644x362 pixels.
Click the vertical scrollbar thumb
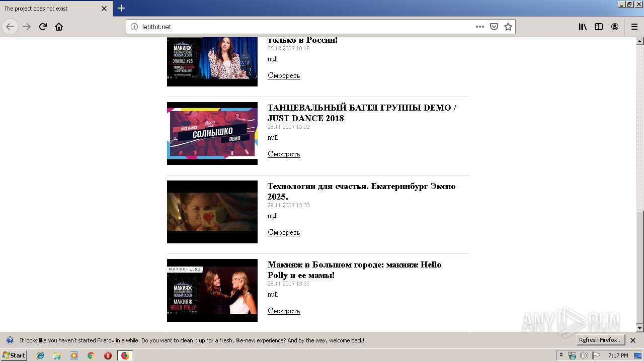(640, 267)
